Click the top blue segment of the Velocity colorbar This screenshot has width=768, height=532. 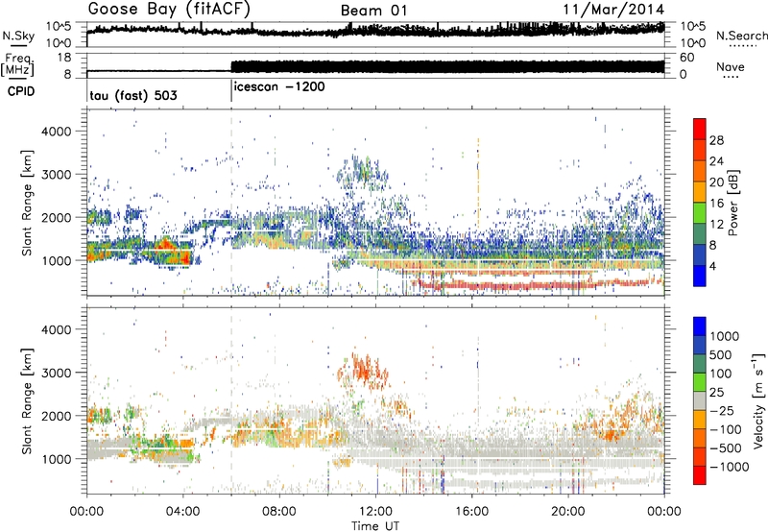point(700,326)
